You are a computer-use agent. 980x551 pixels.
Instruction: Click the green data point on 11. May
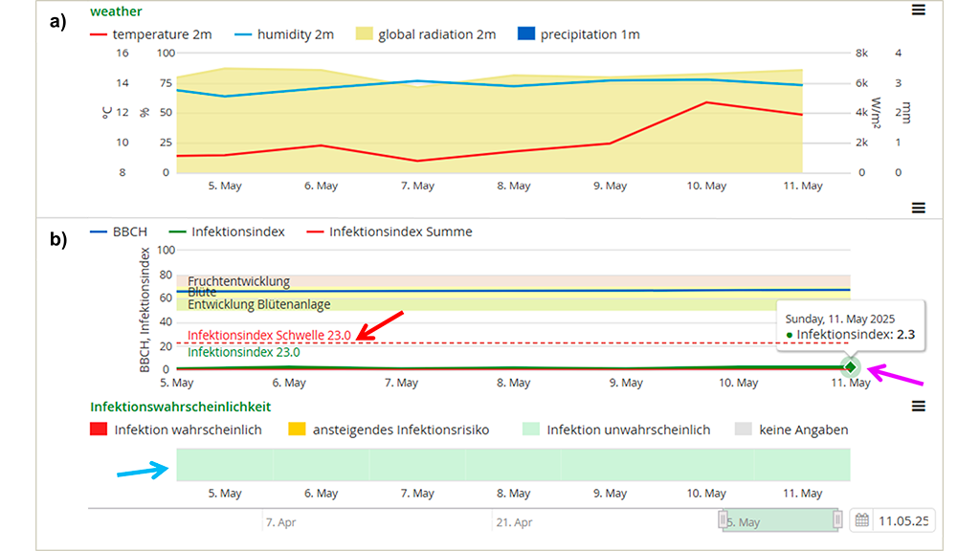(x=850, y=367)
